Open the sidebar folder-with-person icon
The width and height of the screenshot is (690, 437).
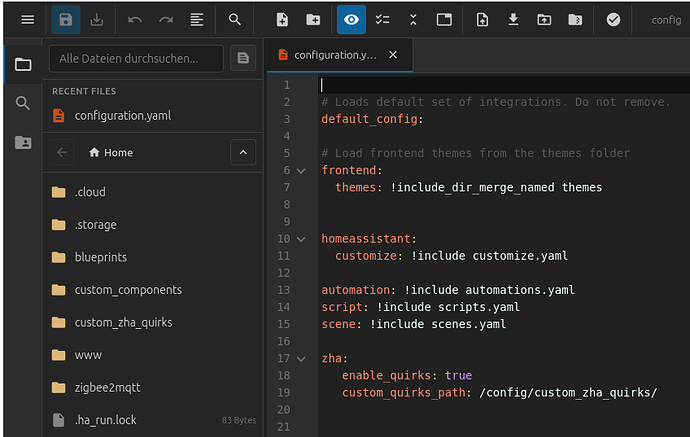(x=23, y=142)
